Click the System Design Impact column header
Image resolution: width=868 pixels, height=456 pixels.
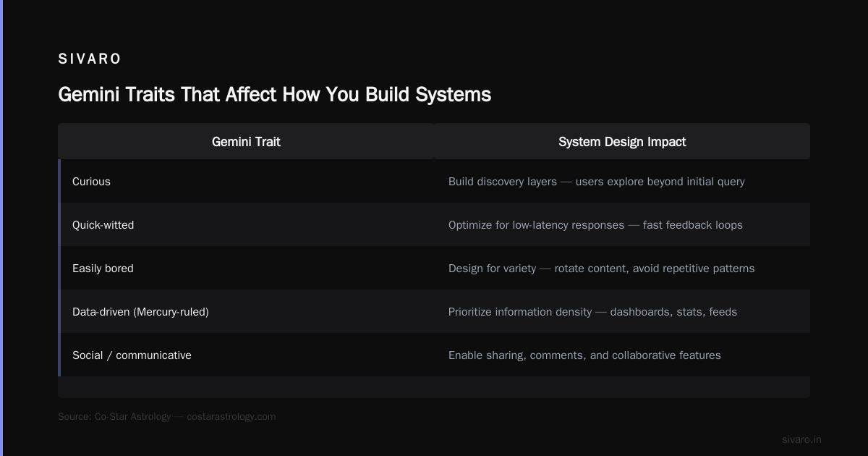(622, 142)
